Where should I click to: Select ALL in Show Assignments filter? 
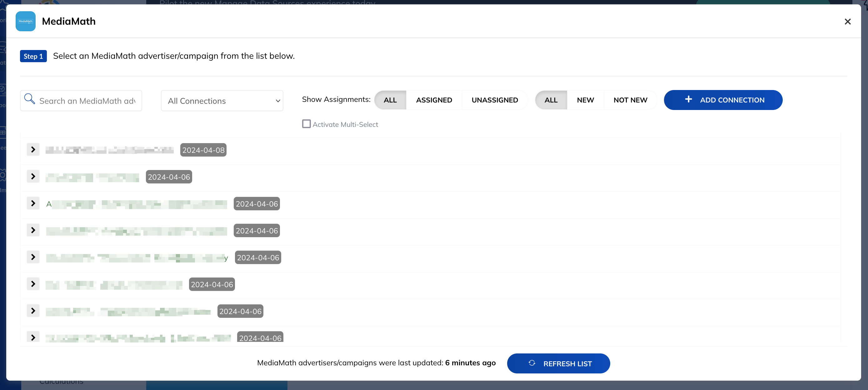390,100
